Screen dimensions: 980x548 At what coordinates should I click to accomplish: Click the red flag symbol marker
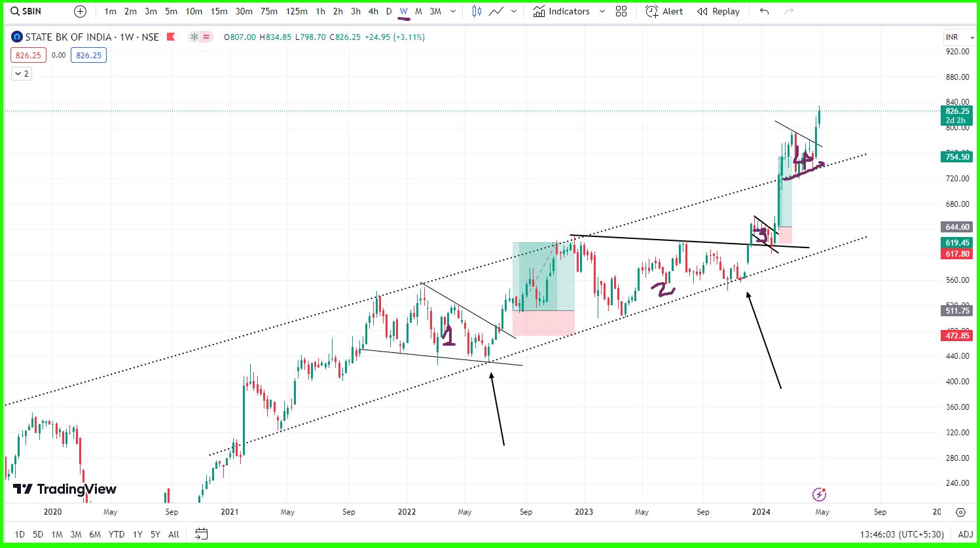click(171, 37)
